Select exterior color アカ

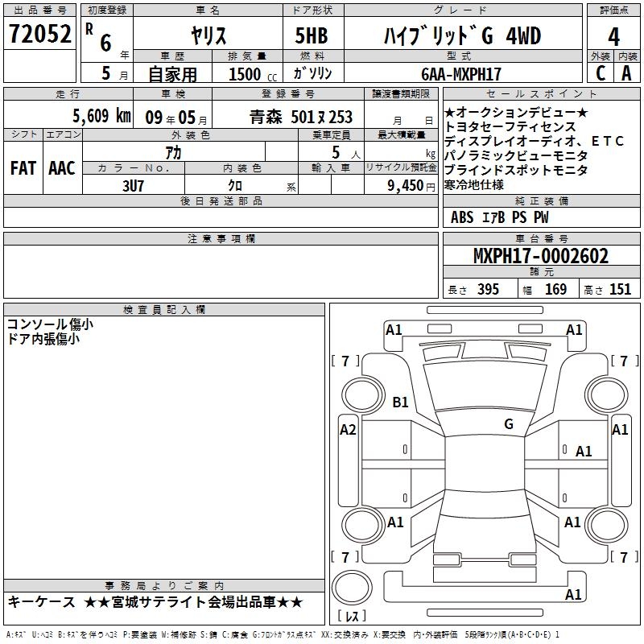(173, 152)
